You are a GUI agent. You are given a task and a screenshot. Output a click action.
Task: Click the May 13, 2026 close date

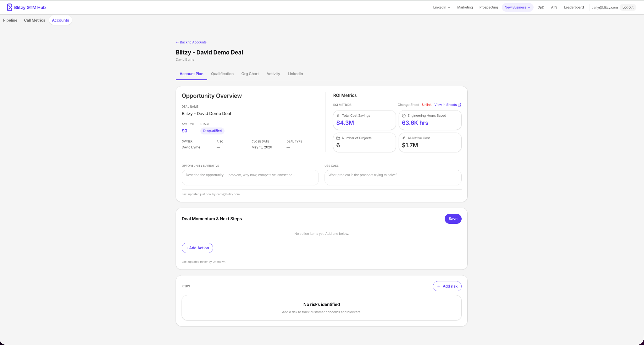click(x=262, y=147)
